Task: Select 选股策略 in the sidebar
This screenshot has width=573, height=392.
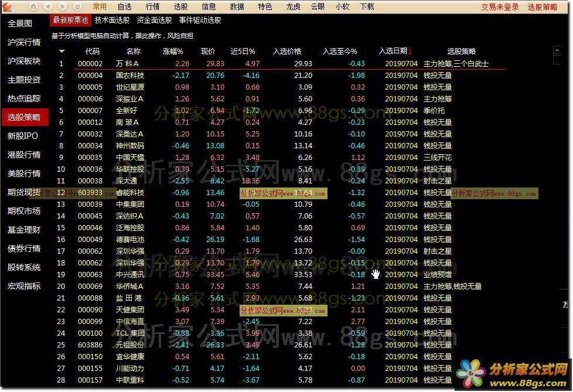Action: coord(25,117)
